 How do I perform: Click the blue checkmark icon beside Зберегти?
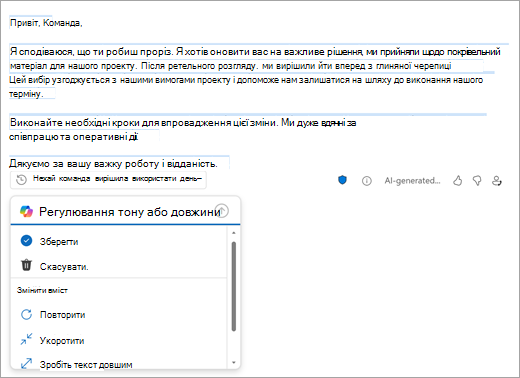point(26,240)
